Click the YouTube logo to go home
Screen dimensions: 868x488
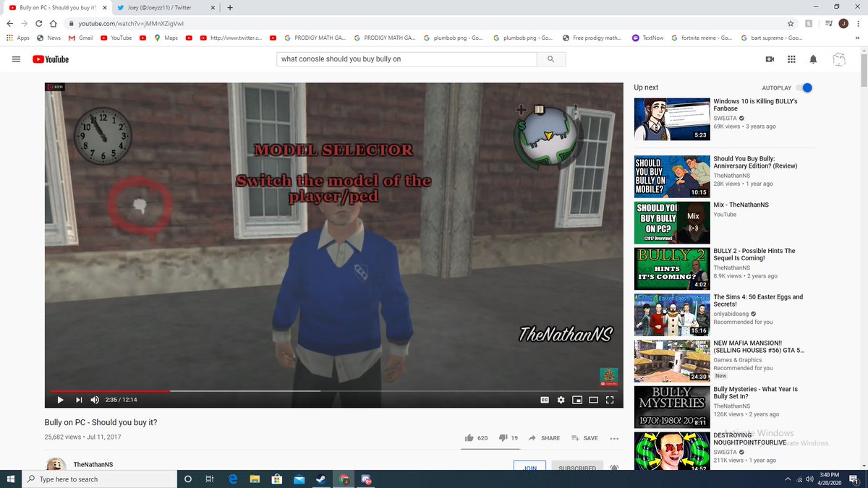[x=51, y=59]
